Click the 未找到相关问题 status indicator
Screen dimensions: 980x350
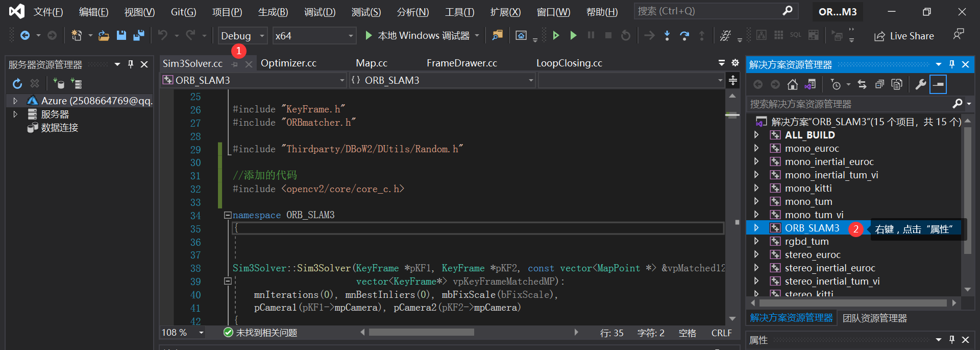pos(260,333)
